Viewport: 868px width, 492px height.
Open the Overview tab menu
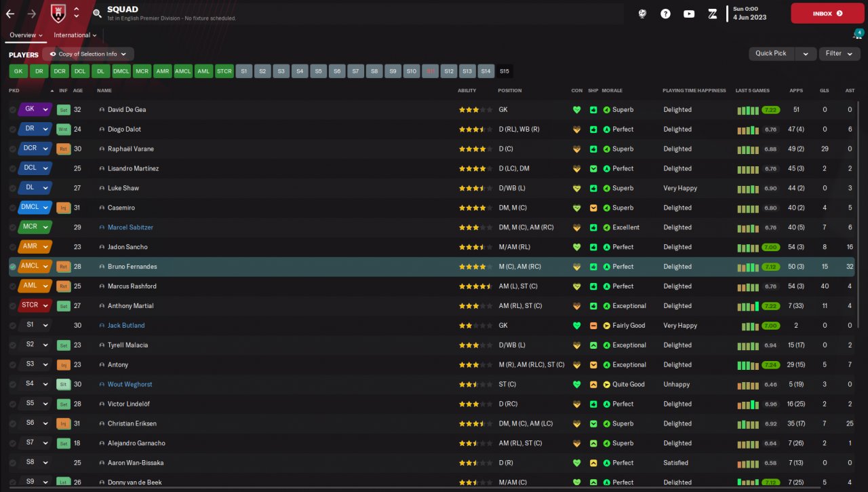click(26, 35)
